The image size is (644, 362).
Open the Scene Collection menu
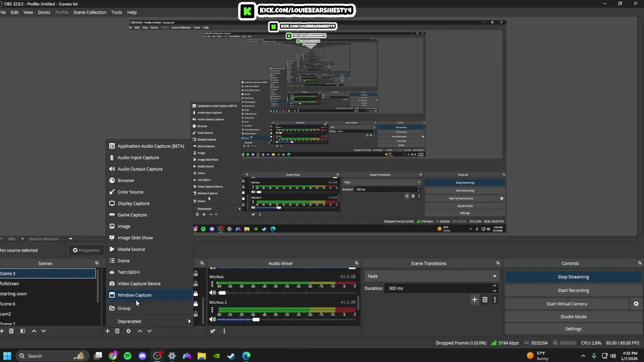[x=90, y=12]
